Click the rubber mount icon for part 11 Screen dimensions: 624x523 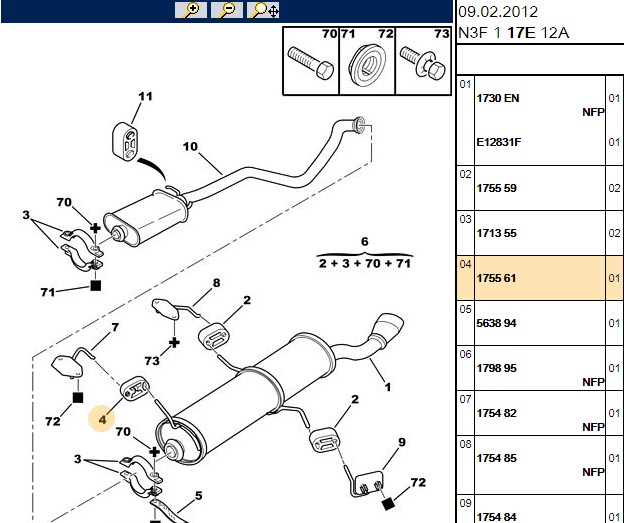tap(125, 143)
